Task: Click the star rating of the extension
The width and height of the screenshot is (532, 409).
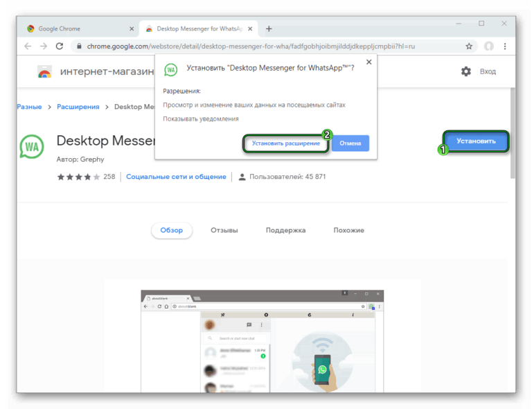Action: click(x=78, y=177)
